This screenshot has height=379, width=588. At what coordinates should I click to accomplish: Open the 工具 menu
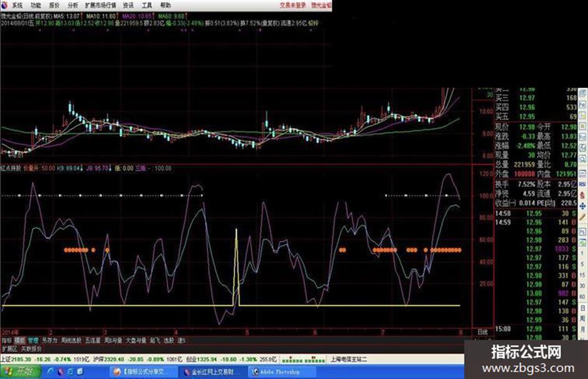(x=146, y=4)
